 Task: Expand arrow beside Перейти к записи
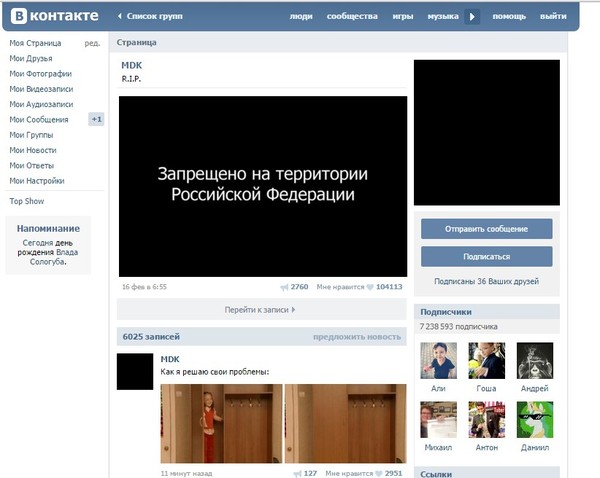coord(293,310)
